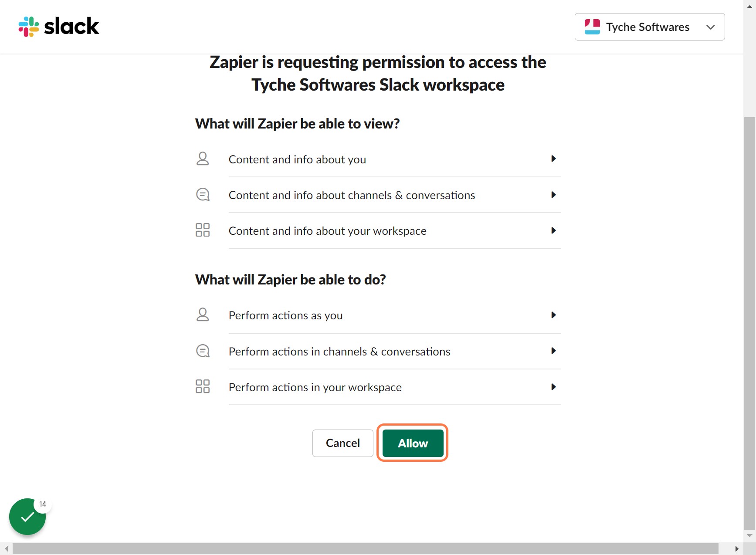Click the horizontal scrollbar right arrow

737,549
